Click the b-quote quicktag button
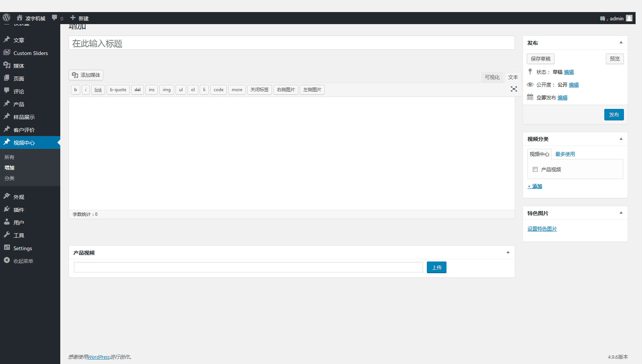This screenshot has height=364, width=642. point(118,90)
